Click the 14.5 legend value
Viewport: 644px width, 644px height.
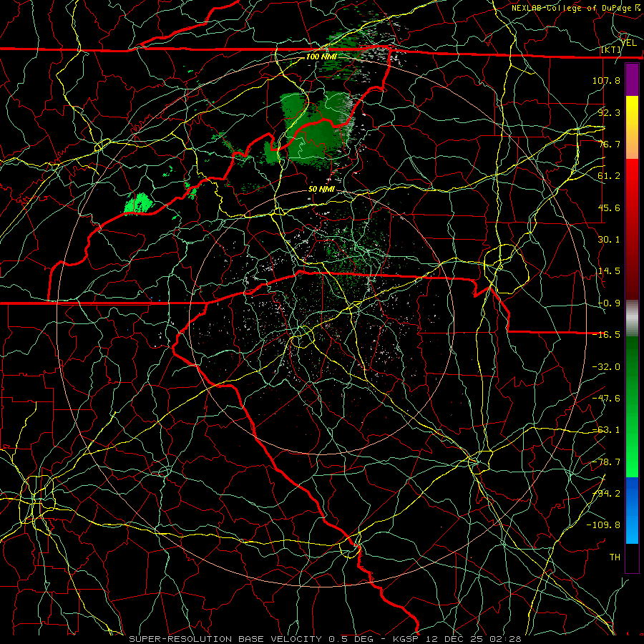point(609,271)
